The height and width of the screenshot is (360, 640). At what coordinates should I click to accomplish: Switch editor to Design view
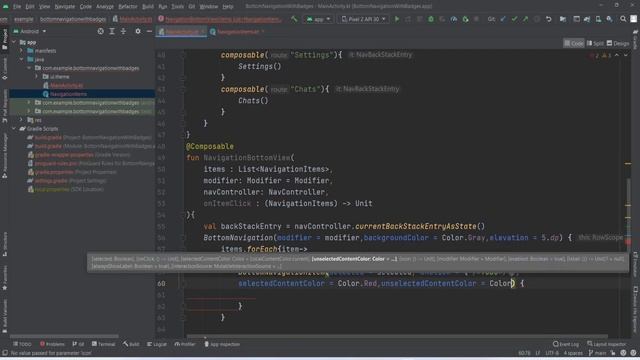(x=618, y=43)
